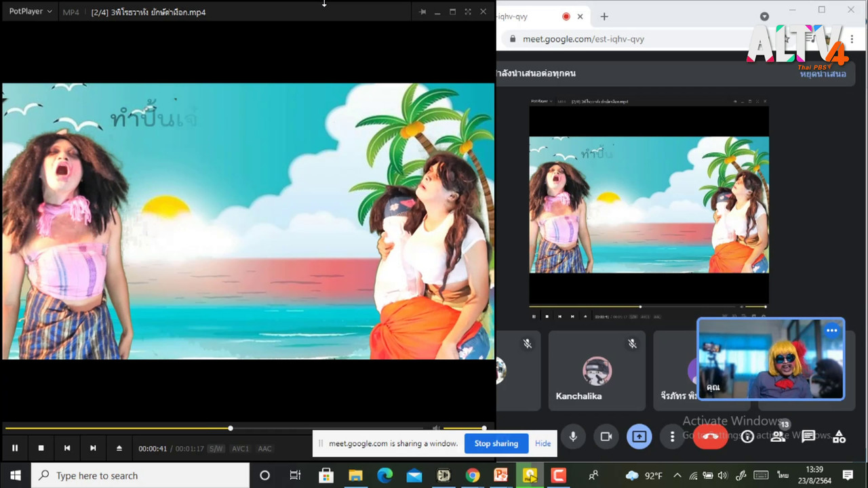Click the AAC audio codec label
868x488 pixels.
265,449
